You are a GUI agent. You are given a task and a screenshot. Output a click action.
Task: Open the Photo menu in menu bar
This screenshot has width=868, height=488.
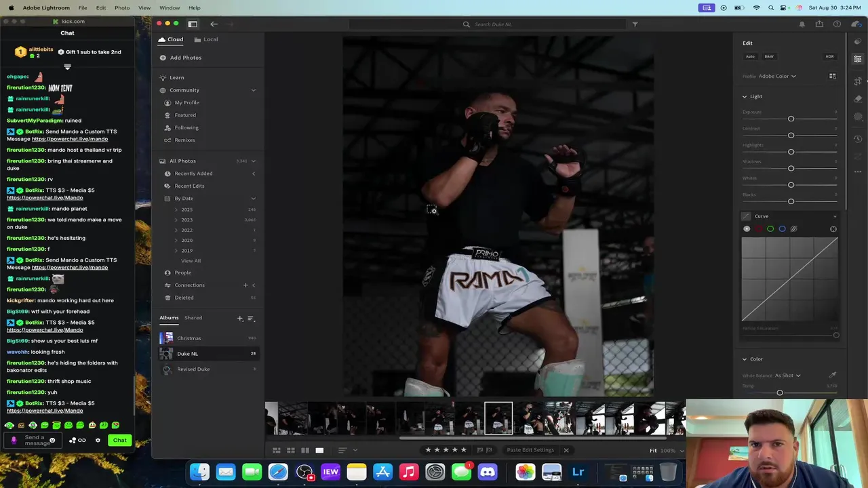tap(122, 7)
